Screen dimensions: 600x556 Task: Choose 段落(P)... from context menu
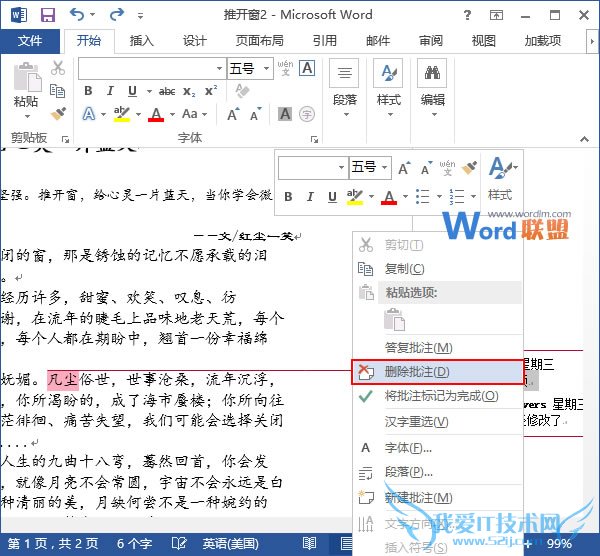437,473
